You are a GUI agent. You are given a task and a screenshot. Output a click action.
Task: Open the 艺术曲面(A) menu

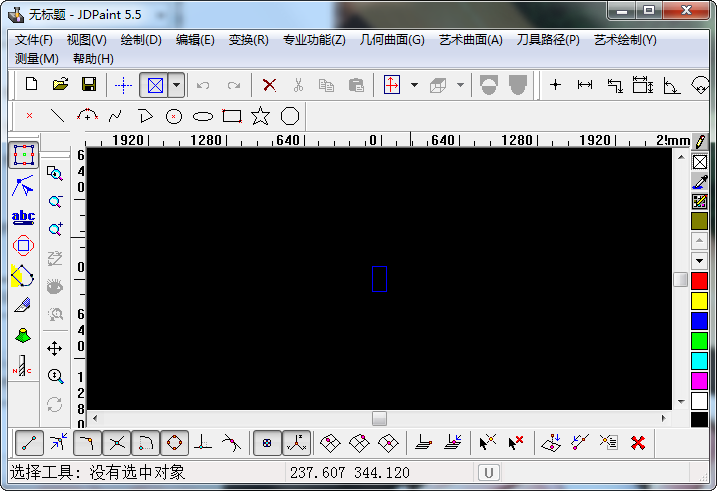tap(470, 40)
